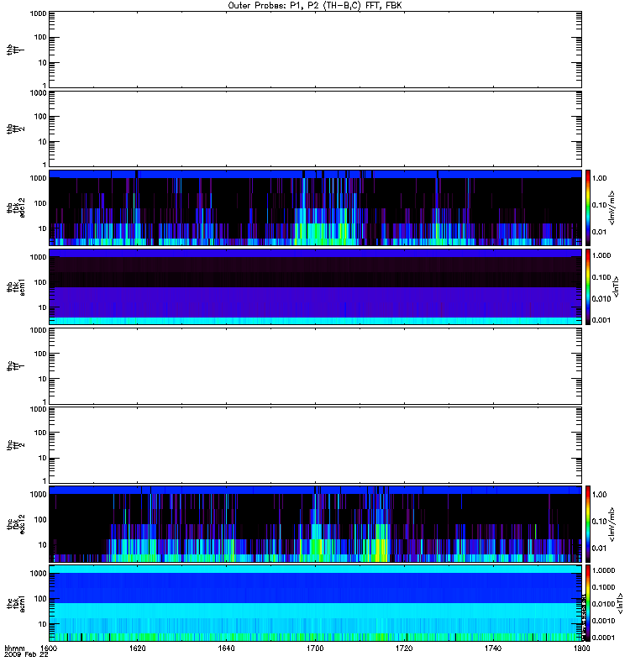Click the 1620 time axis label
630x672 pixels.
click(x=137, y=648)
